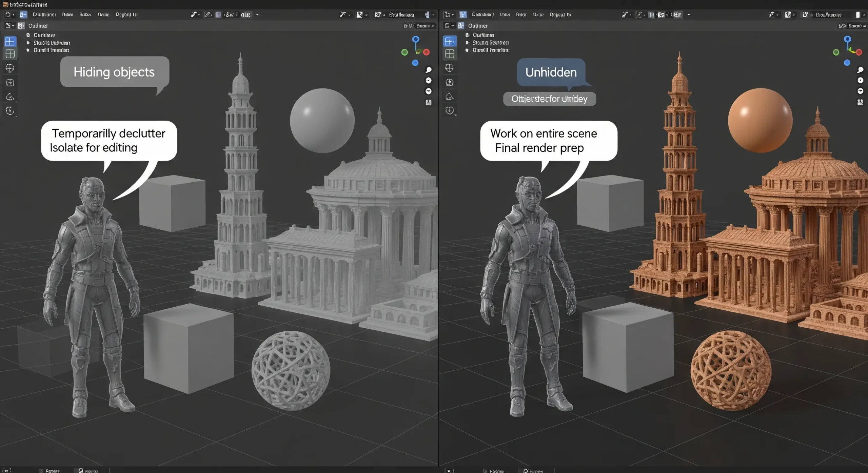Image resolution: width=868 pixels, height=473 pixels.
Task: Click the zoom magnifier icon in right viewport
Action: coord(860,70)
